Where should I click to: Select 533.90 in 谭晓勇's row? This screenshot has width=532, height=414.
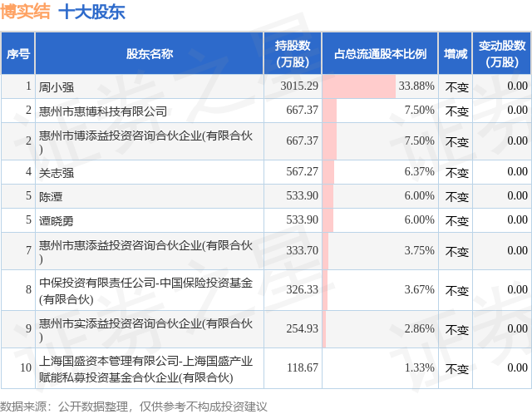click(303, 219)
